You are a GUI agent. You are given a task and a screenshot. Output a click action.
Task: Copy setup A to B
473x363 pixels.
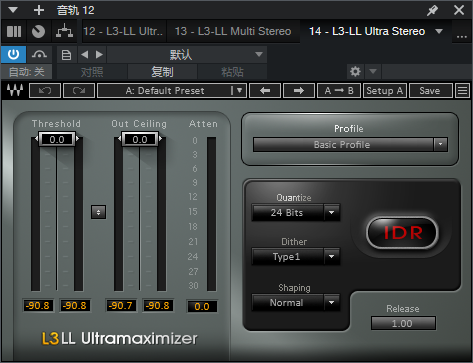coord(339,91)
